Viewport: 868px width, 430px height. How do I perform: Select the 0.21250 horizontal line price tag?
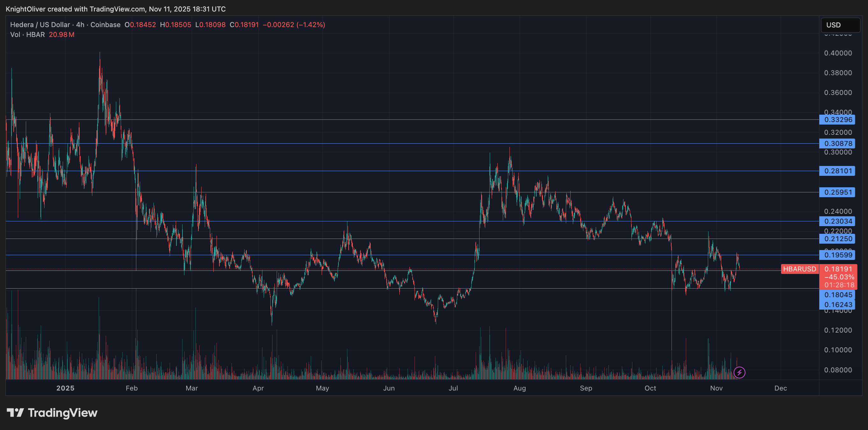coord(837,239)
